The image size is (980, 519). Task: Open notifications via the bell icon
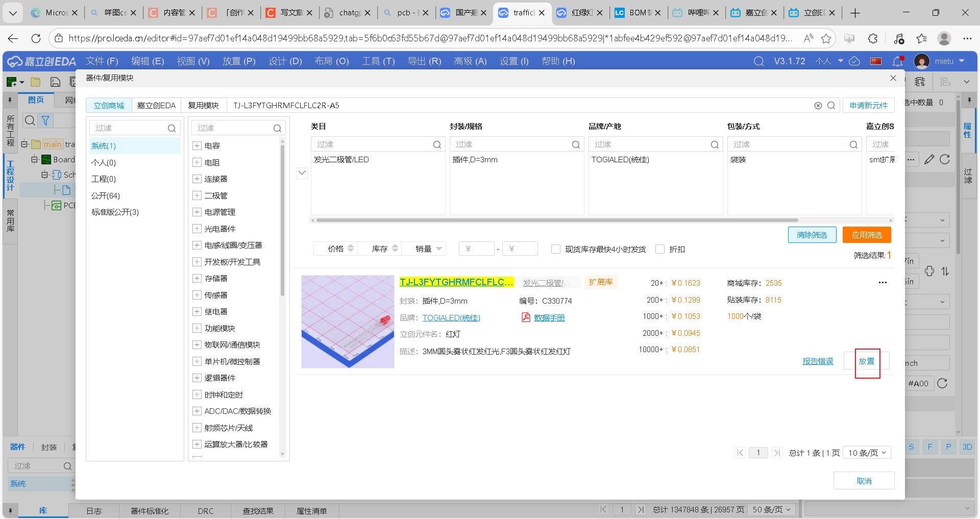897,61
